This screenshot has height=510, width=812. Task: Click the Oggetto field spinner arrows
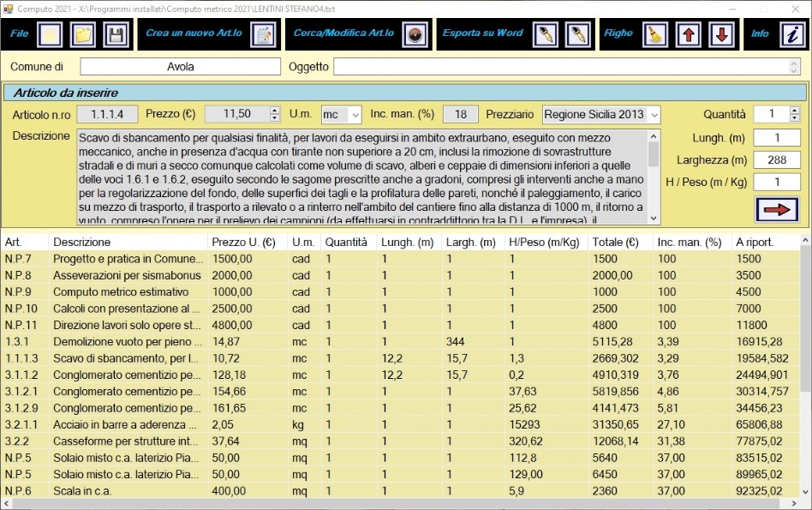(794, 66)
